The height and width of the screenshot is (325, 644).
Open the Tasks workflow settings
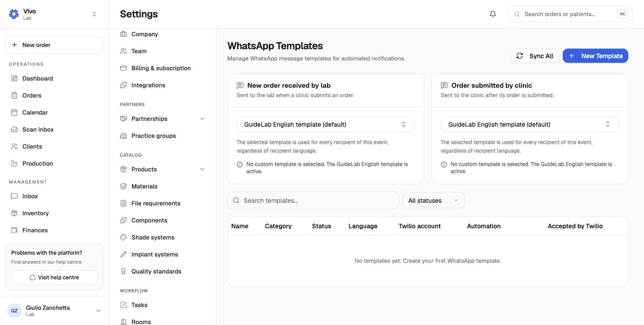click(162, 305)
